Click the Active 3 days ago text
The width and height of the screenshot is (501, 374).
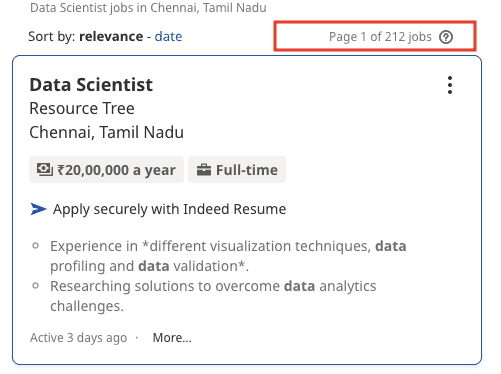[x=79, y=338]
